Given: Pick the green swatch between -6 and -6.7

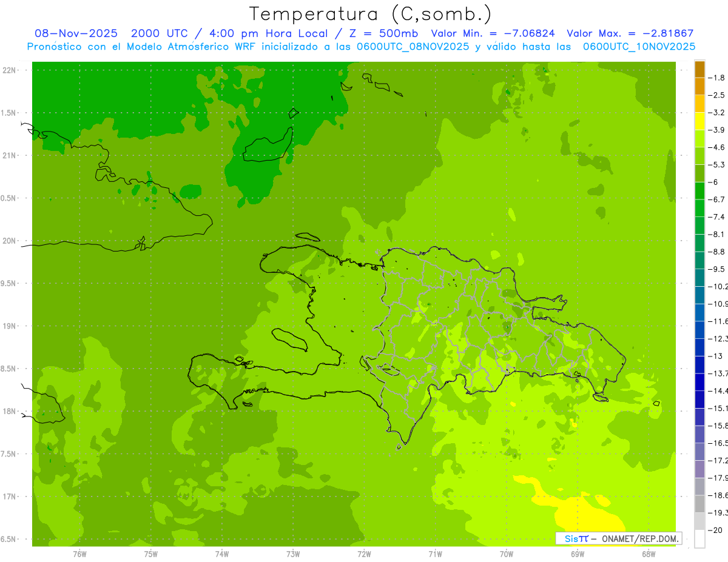Looking at the screenshot, I should pyautogui.click(x=699, y=191).
